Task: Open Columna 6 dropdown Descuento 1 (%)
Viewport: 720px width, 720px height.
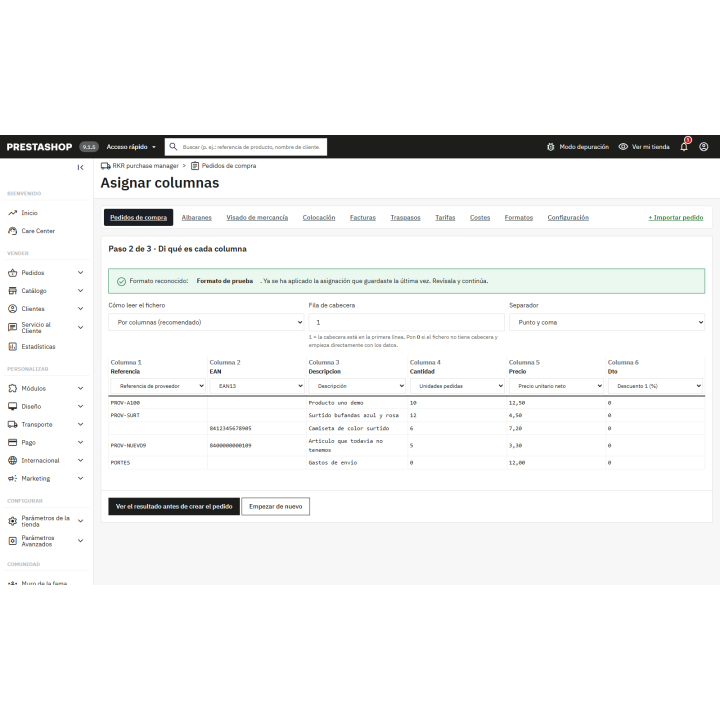Action: 655,386
